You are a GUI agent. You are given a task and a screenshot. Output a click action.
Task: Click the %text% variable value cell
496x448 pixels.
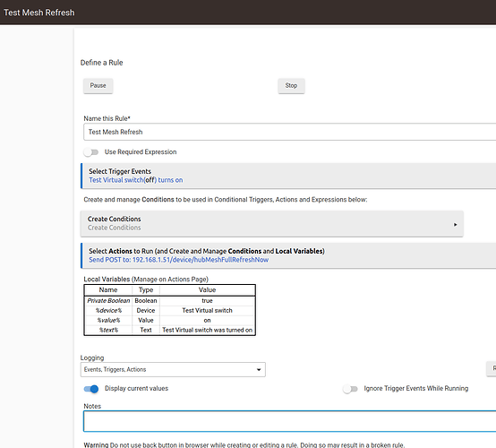pyautogui.click(x=207, y=330)
